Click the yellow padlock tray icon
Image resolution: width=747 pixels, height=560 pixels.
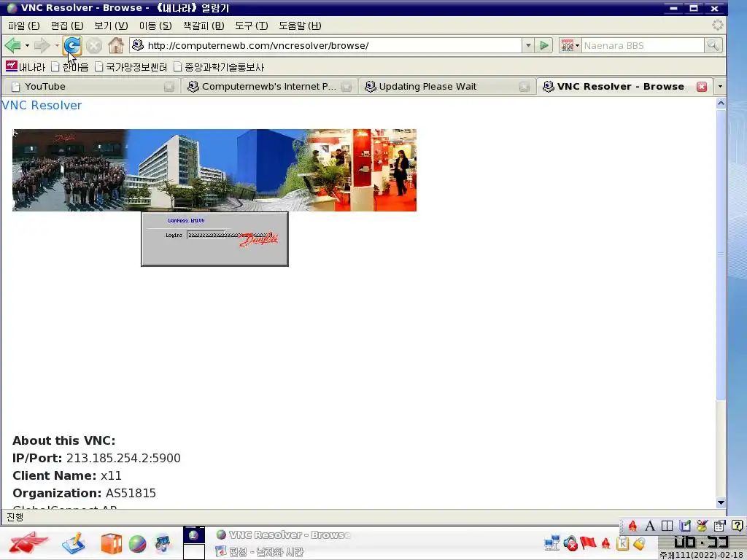tap(639, 542)
